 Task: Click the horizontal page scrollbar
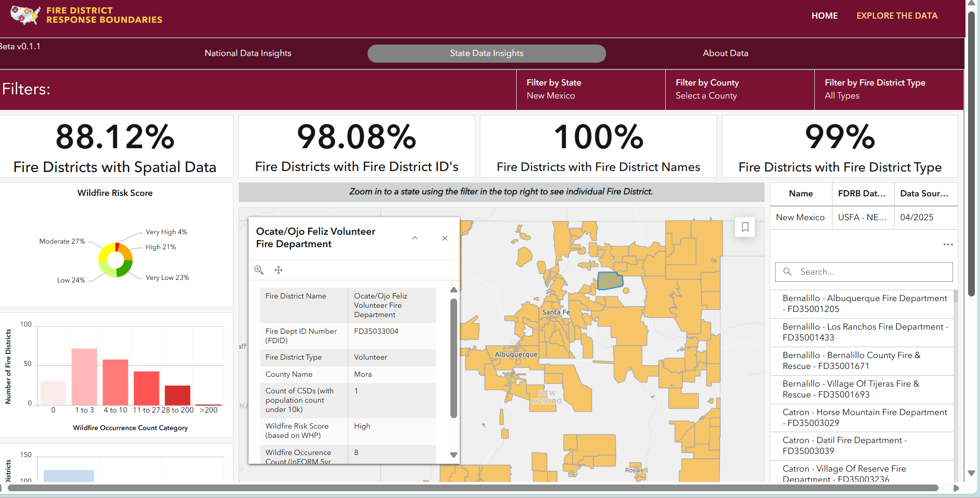coord(473,488)
